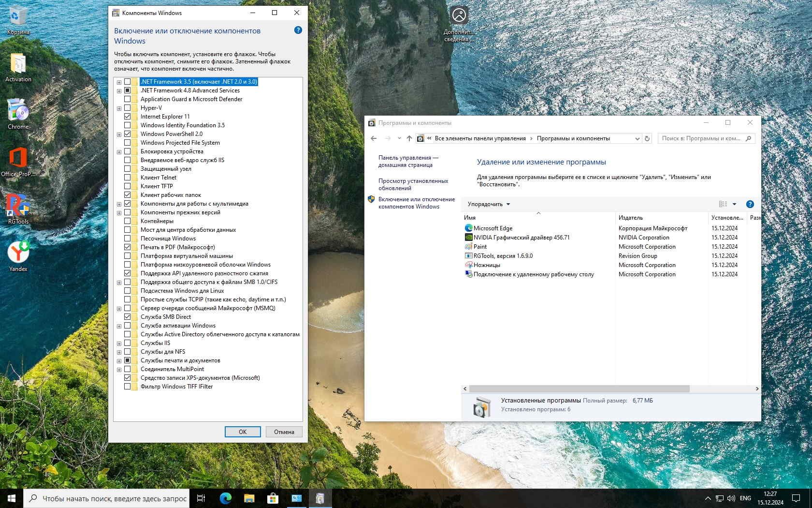Viewport: 812px width, 508px height.
Task: Click the Task View taskbar icon
Action: pos(201,498)
